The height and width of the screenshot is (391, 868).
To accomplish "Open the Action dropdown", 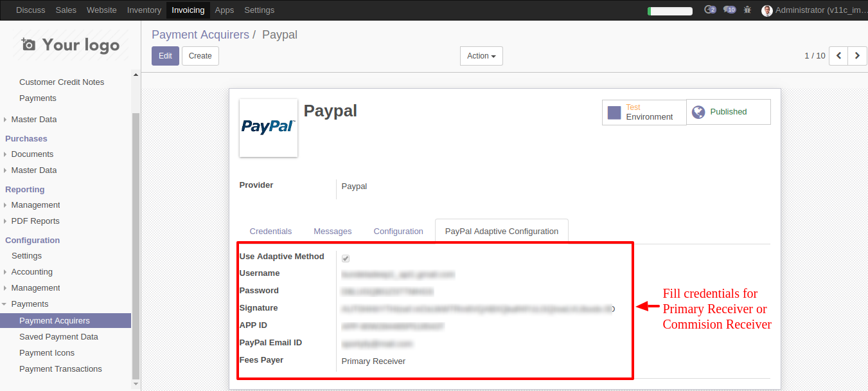I will (x=481, y=56).
